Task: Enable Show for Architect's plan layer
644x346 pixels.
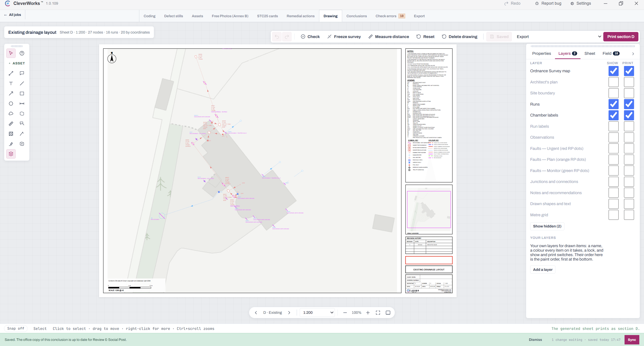Action: pyautogui.click(x=614, y=82)
